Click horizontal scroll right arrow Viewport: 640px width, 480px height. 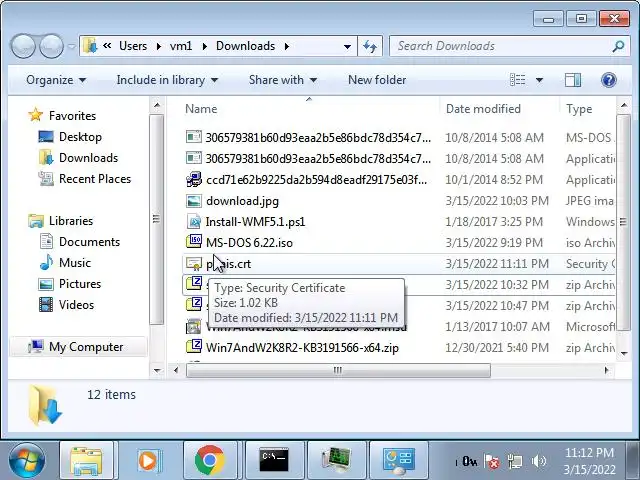pyautogui.click(x=606, y=370)
